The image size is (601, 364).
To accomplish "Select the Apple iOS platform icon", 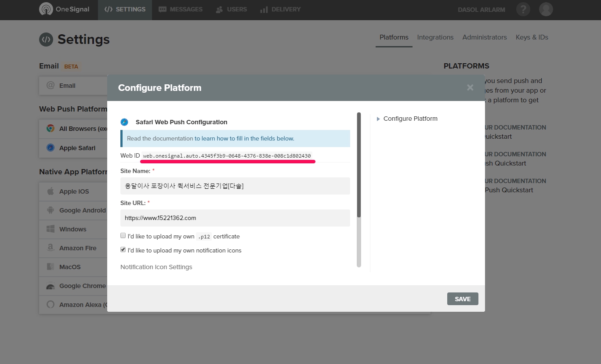I will click(51, 191).
